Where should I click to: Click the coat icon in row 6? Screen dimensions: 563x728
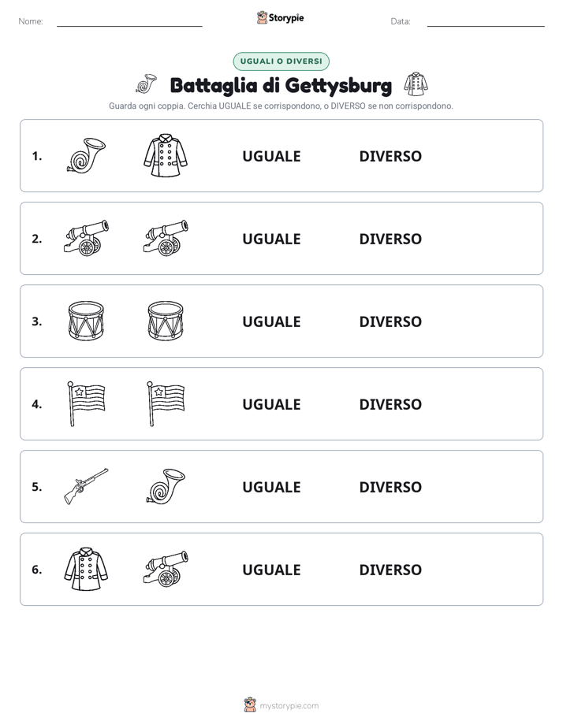[86, 569]
